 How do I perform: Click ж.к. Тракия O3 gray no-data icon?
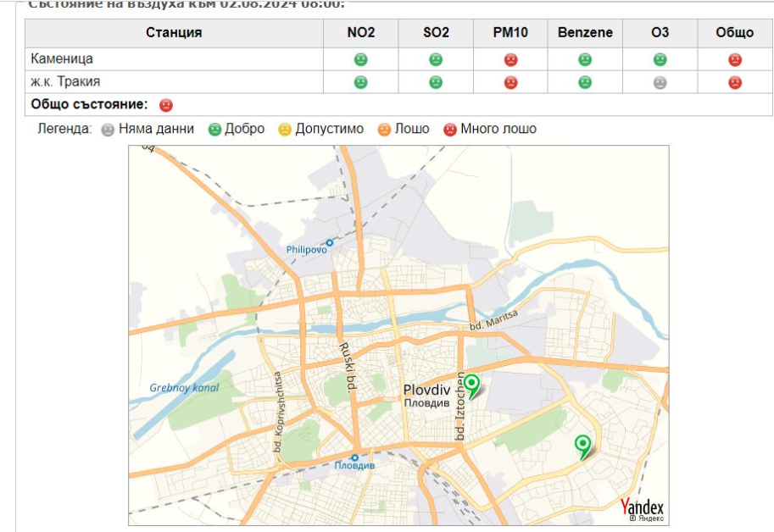pyautogui.click(x=660, y=82)
